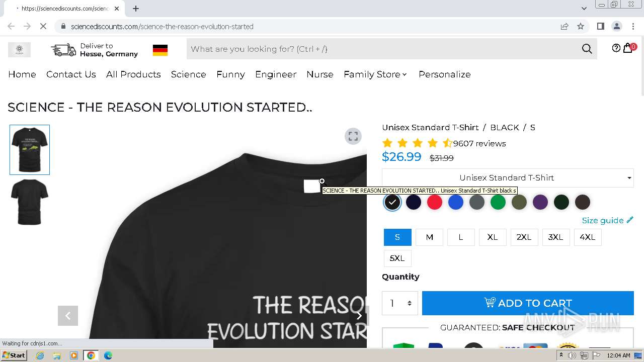Select size 3XL
644x362 pixels.
click(556, 237)
